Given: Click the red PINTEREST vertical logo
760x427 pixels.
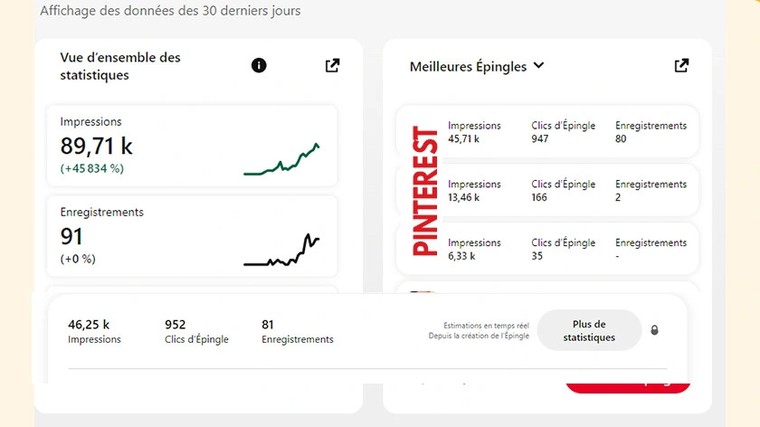Looking at the screenshot, I should click(425, 191).
